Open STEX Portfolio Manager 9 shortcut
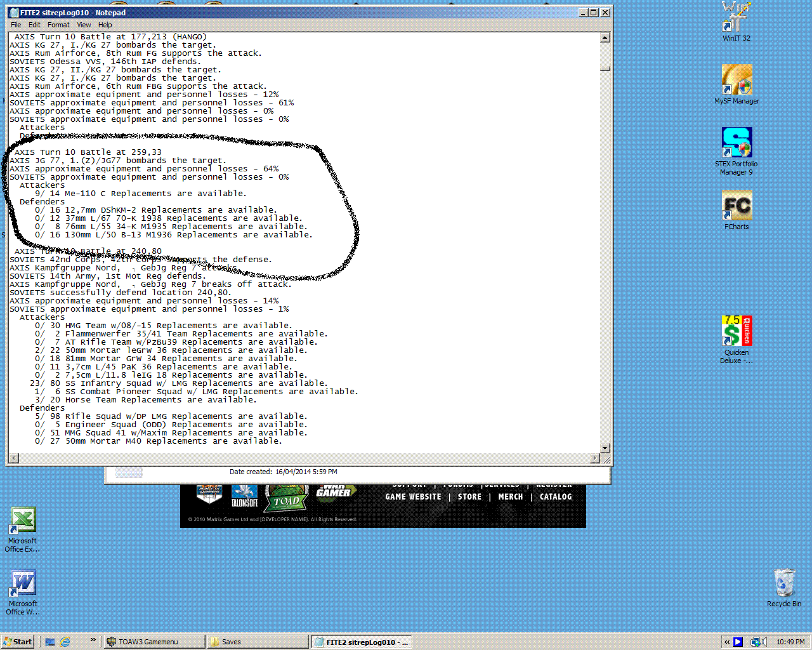This screenshot has height=650, width=812. 737,151
